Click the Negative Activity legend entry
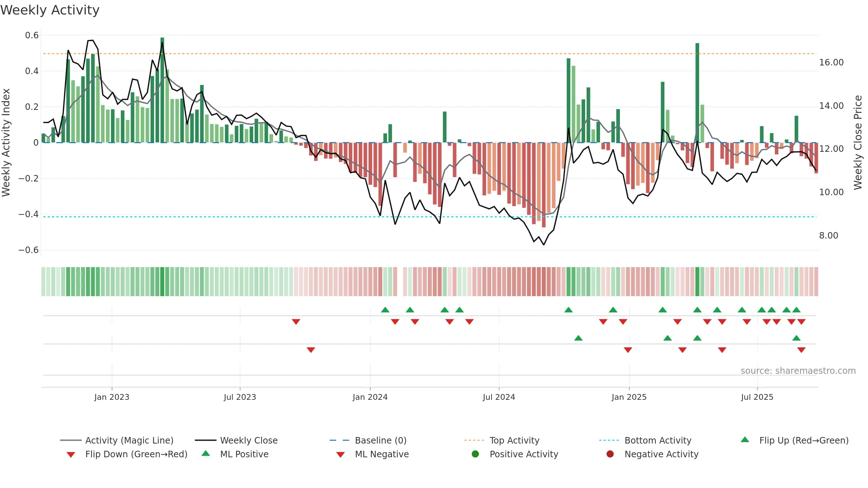Screen dimensions: 868x488 (x=652, y=454)
